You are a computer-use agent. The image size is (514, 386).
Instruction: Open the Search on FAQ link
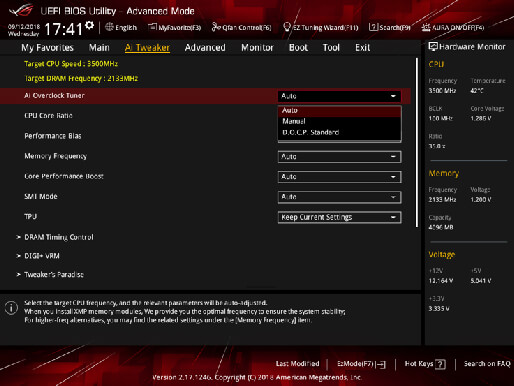(x=487, y=364)
